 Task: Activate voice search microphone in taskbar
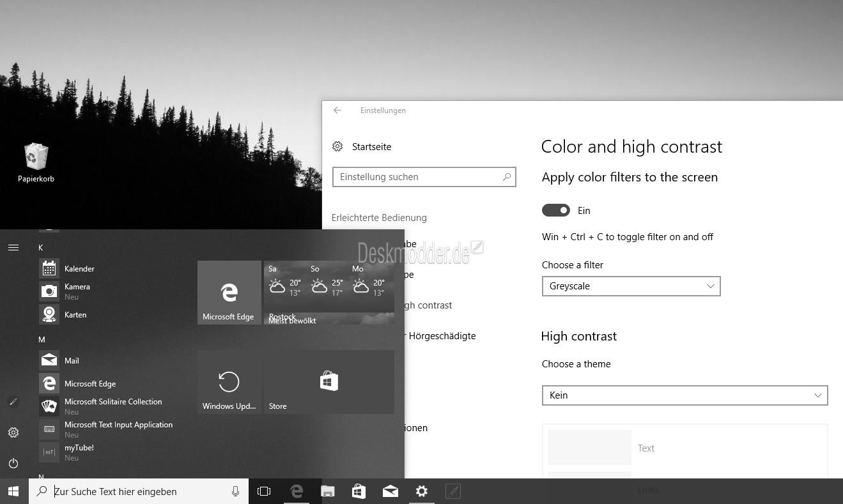pyautogui.click(x=235, y=491)
